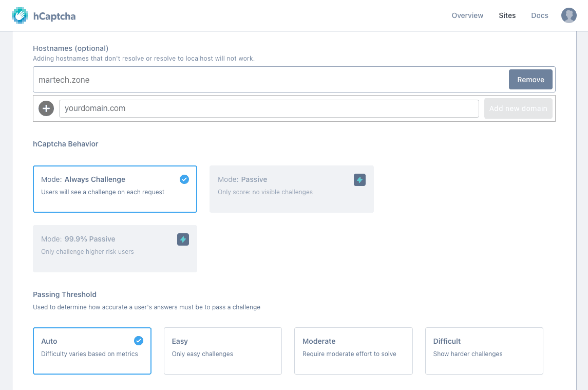
Task: Set passing threshold to Moderate
Action: click(x=353, y=351)
